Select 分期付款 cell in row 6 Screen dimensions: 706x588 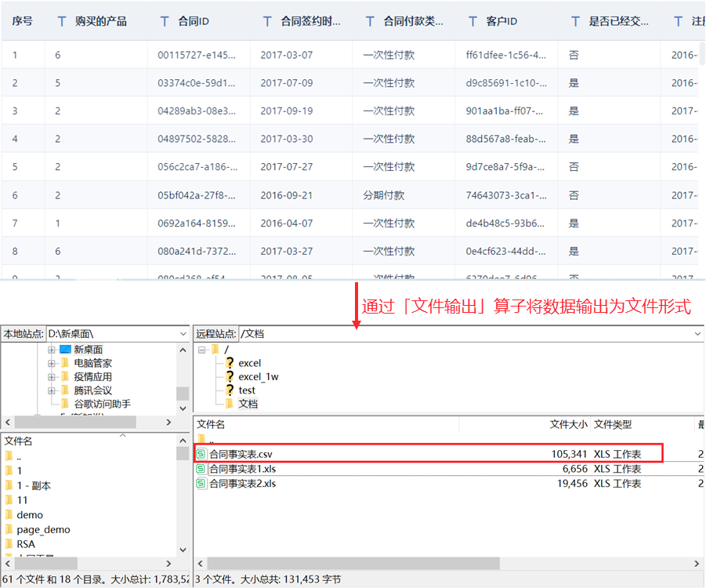[384, 195]
